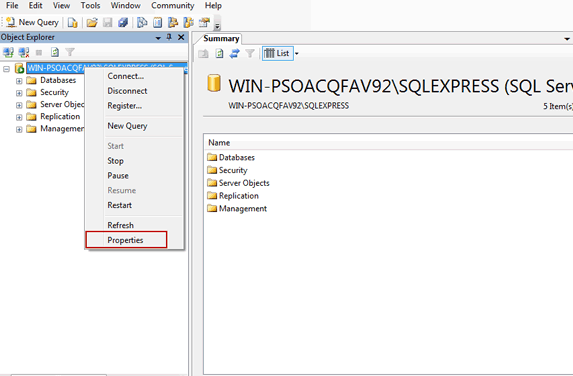Click the Refresh icon in Summary toolbar

tap(219, 54)
